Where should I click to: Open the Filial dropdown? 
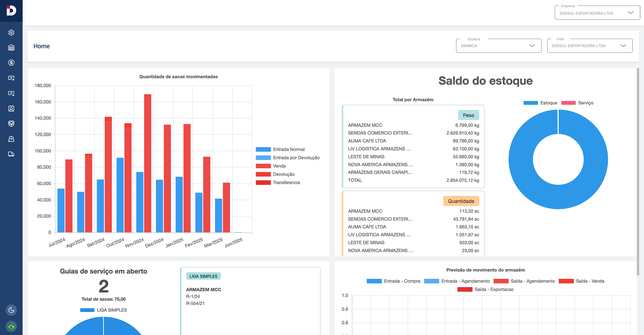(590, 46)
